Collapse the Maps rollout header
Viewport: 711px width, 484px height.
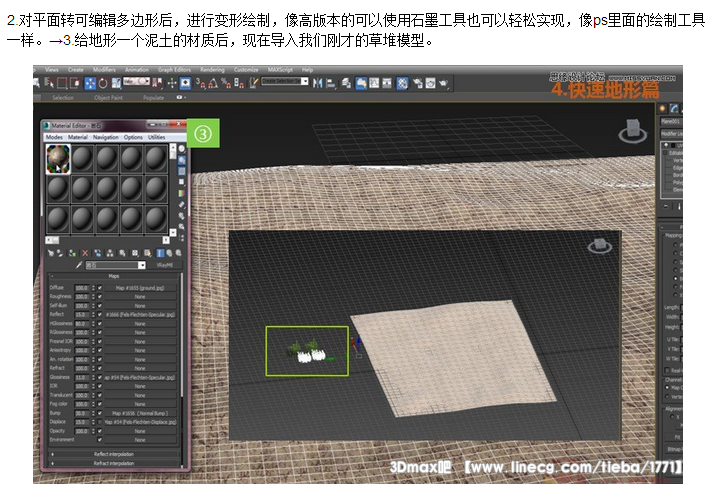click(114, 276)
